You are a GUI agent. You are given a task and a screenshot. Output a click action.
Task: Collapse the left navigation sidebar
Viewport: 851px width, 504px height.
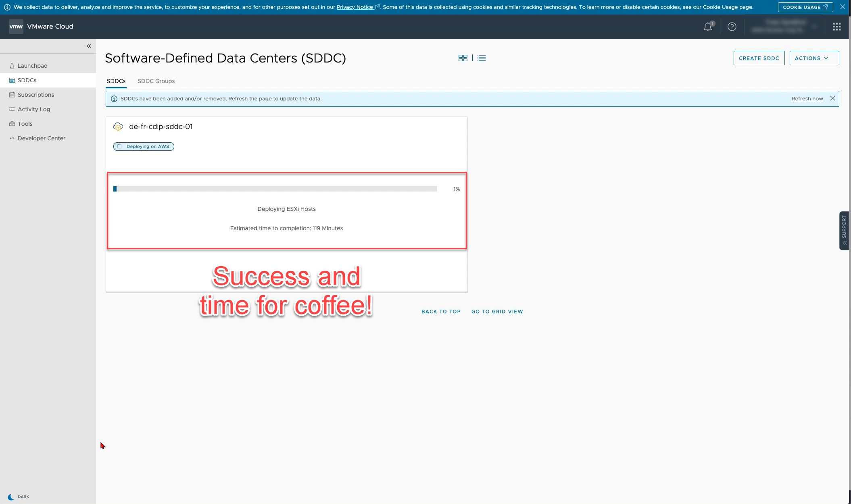point(89,46)
